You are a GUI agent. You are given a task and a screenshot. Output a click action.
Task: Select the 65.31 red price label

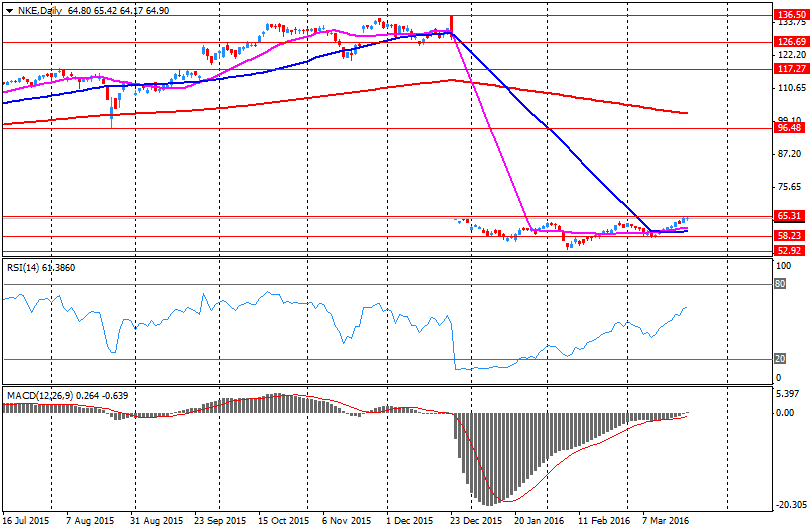[x=790, y=216]
